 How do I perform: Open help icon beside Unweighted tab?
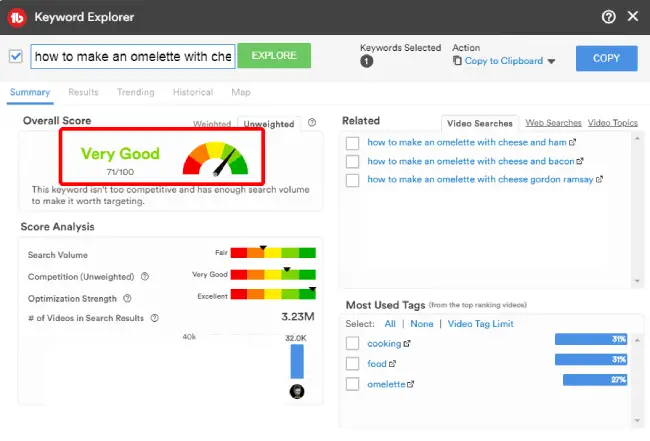click(312, 123)
